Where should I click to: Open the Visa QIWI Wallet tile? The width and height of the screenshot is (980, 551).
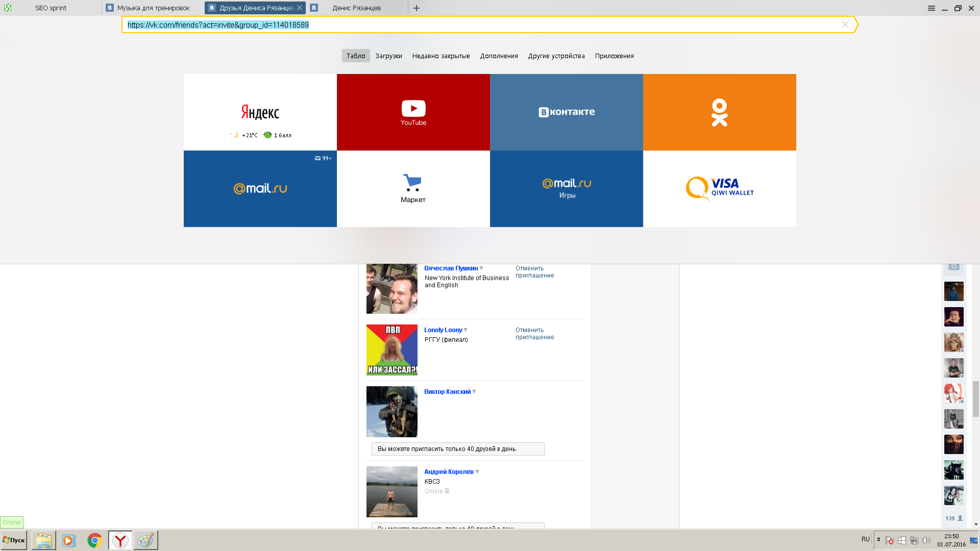[x=720, y=189]
